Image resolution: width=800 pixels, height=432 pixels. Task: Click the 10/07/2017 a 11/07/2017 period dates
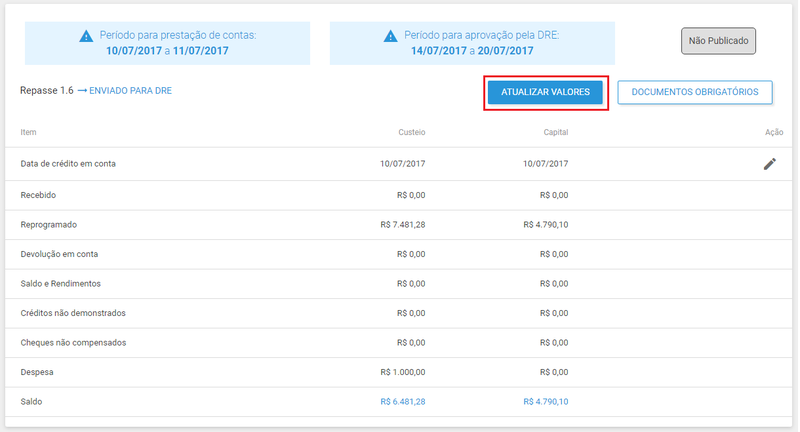click(167, 51)
